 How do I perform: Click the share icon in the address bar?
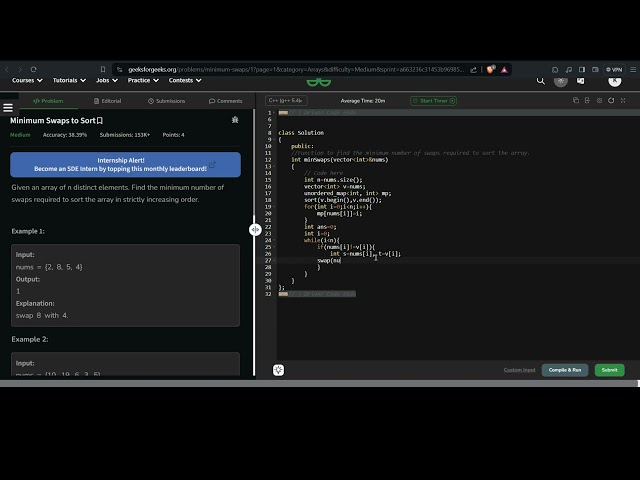click(x=473, y=70)
